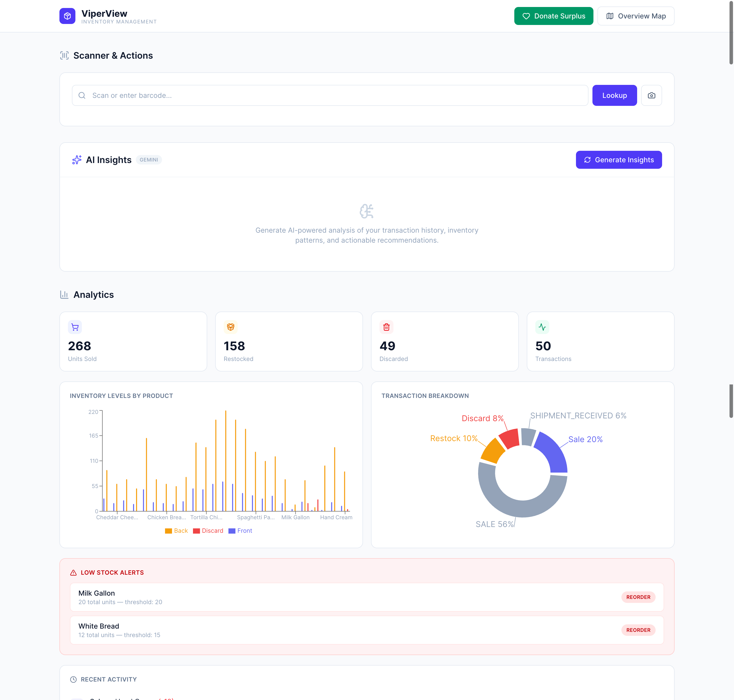Click REORDER badge for Milk Gallon

638,597
